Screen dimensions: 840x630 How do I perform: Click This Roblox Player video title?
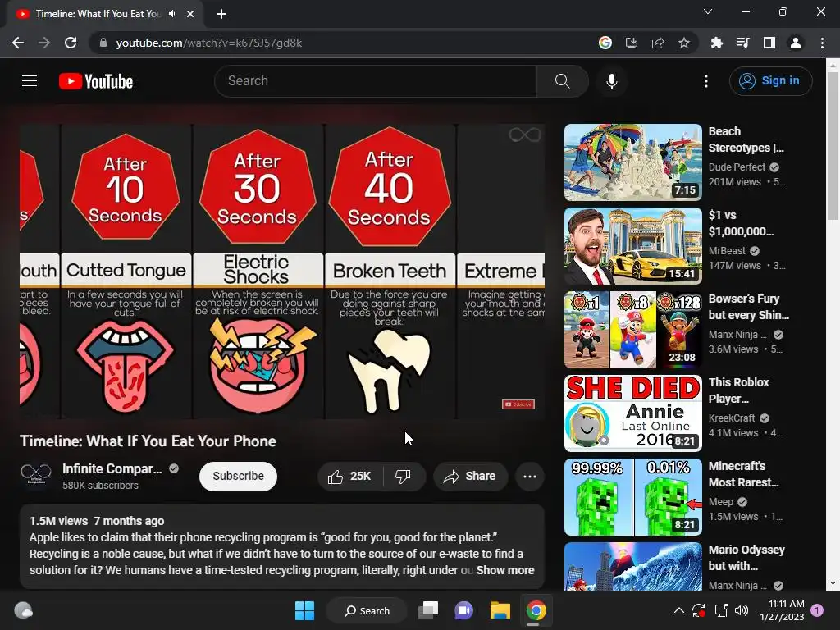(x=739, y=390)
